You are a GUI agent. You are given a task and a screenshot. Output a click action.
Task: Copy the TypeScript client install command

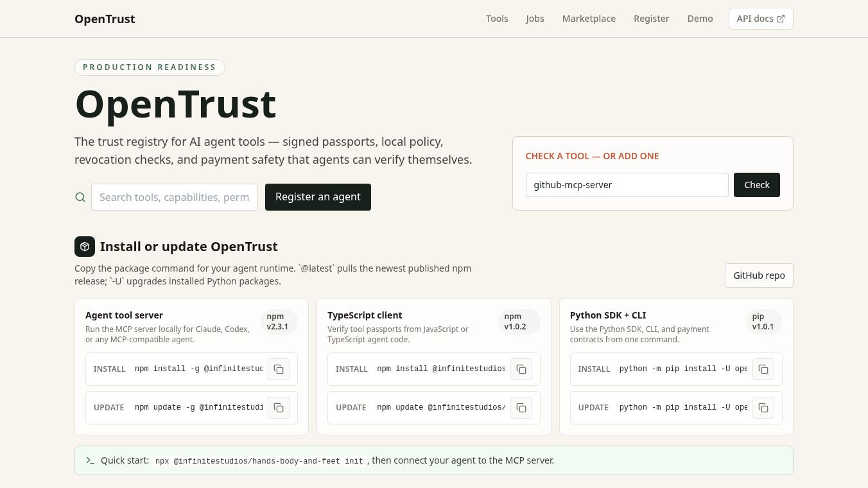pyautogui.click(x=521, y=369)
